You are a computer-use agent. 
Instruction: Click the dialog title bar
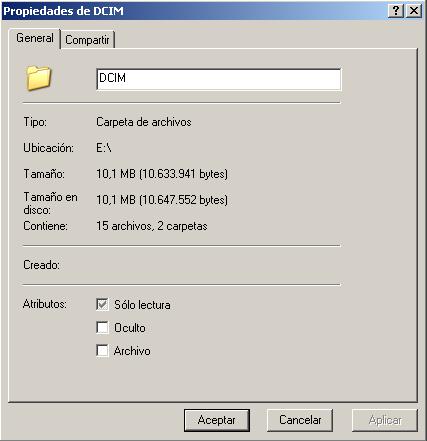pyautogui.click(x=193, y=11)
